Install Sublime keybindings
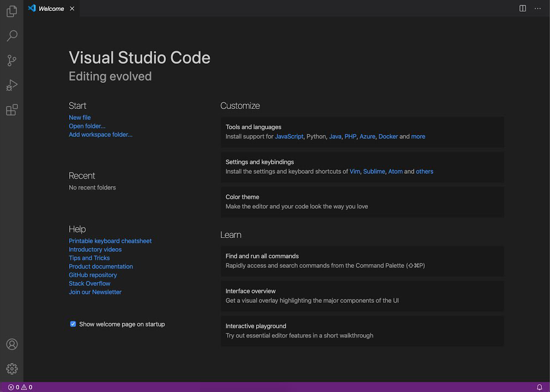 pyautogui.click(x=374, y=171)
